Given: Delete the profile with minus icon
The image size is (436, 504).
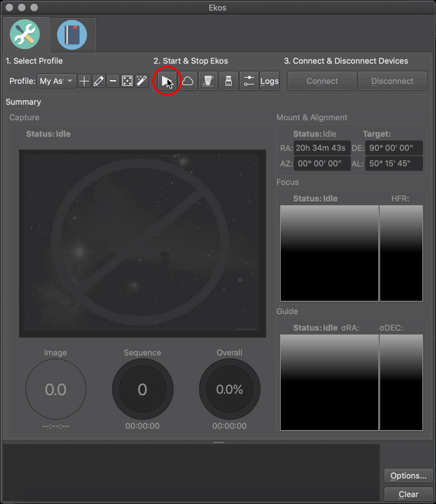Looking at the screenshot, I should [x=112, y=81].
